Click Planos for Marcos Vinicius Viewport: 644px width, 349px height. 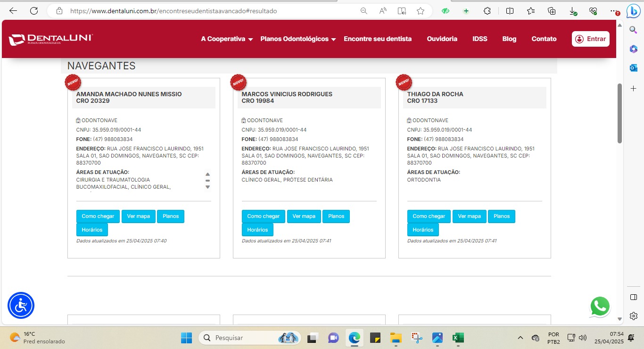pos(336,216)
